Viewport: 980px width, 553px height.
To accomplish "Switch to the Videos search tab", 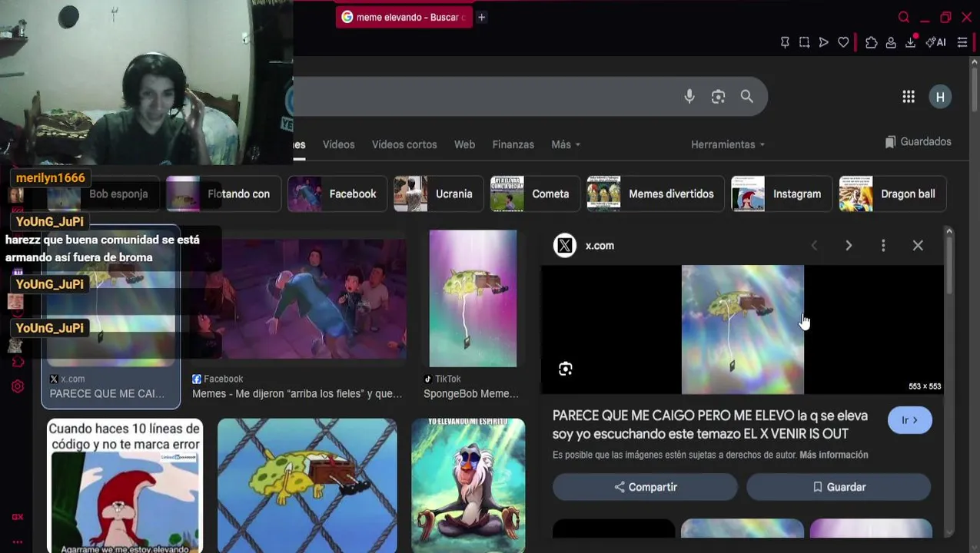I will (338, 144).
